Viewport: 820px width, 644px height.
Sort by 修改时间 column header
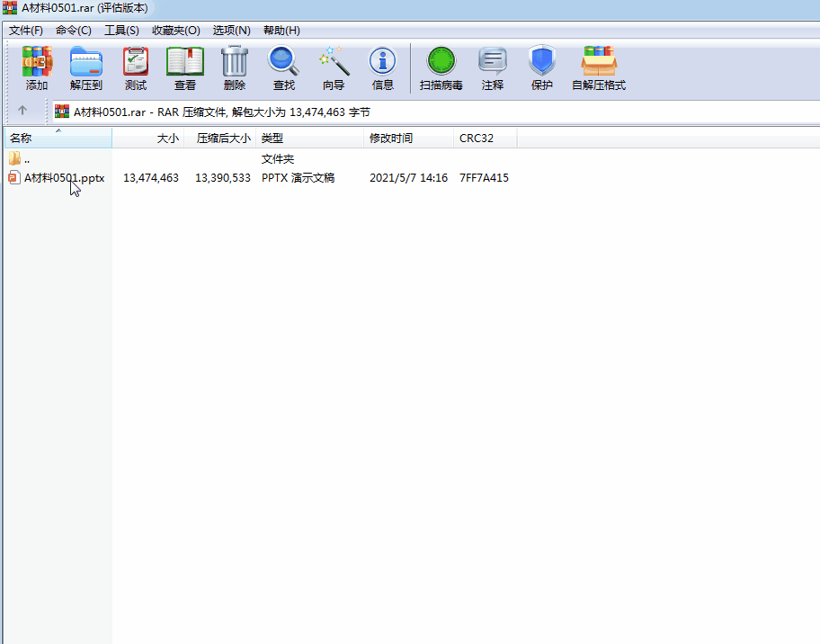(x=408, y=139)
